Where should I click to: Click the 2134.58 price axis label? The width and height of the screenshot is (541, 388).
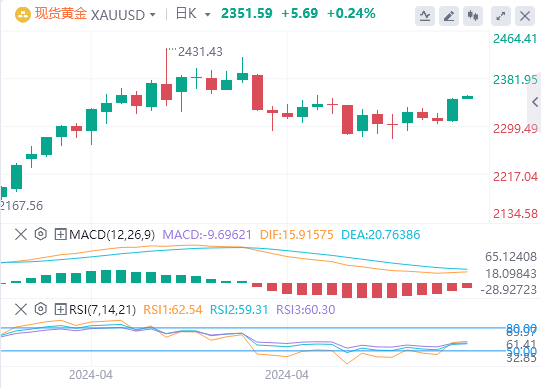515,214
